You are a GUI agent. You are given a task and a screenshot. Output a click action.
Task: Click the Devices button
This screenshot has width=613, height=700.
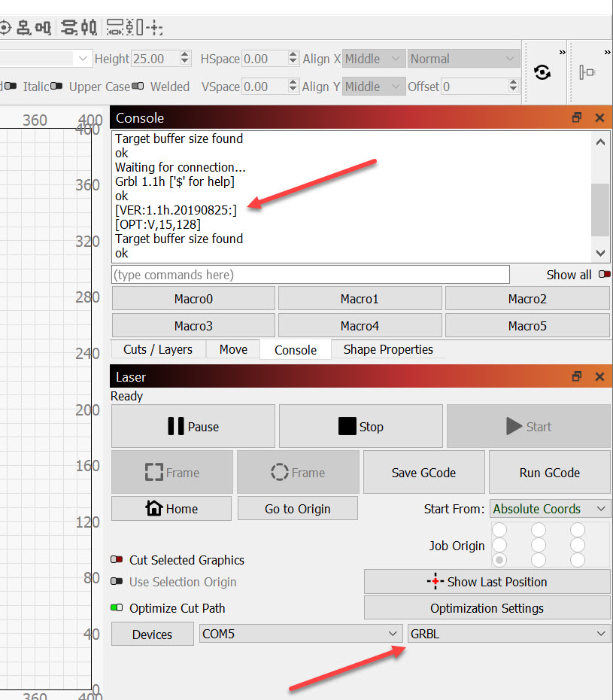152,635
